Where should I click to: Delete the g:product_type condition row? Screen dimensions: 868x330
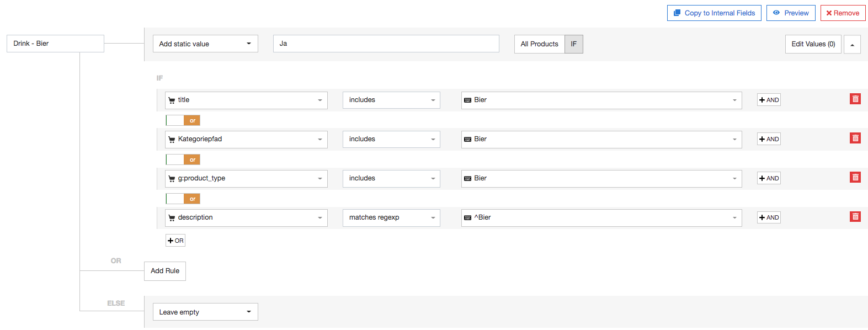point(855,178)
